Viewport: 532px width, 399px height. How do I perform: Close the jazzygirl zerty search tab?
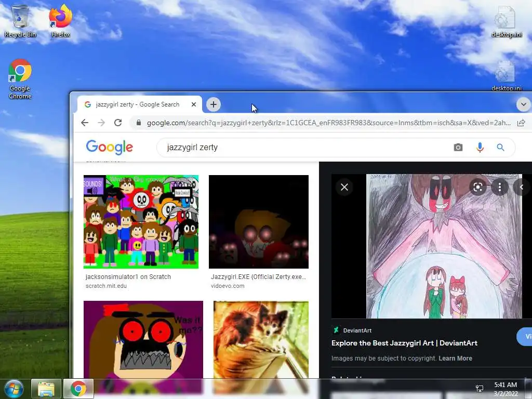[194, 104]
